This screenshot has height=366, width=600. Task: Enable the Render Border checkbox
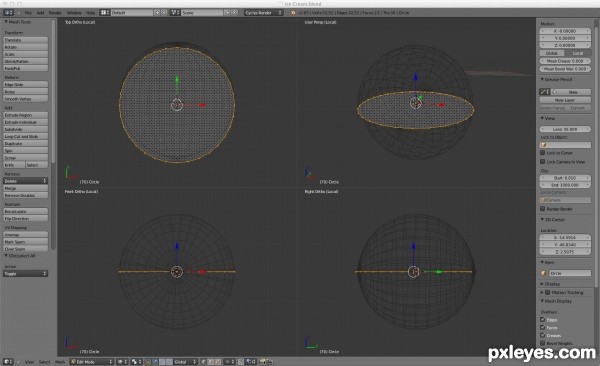543,209
